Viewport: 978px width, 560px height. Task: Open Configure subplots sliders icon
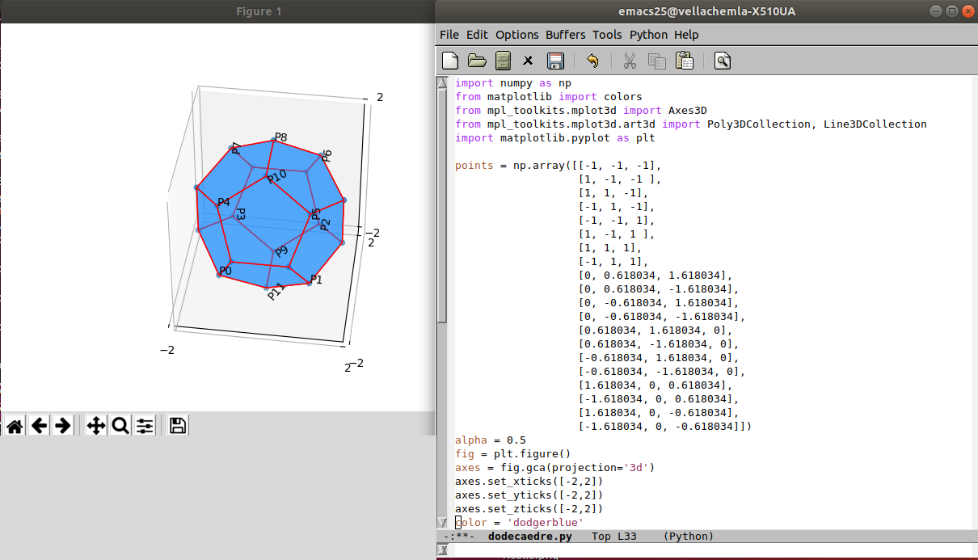[145, 425]
